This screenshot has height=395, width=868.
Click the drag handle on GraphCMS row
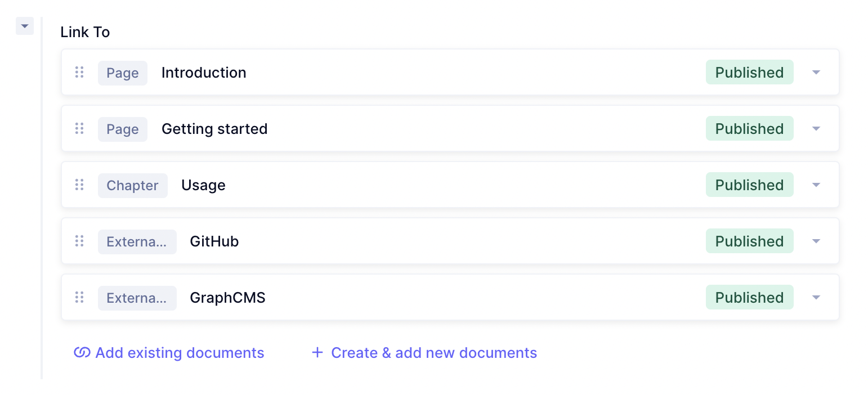79,297
